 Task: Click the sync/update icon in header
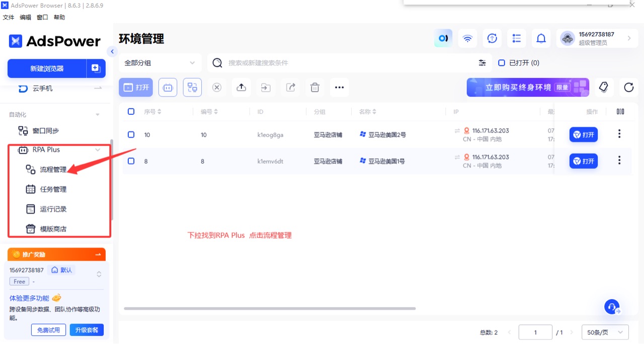(x=493, y=38)
